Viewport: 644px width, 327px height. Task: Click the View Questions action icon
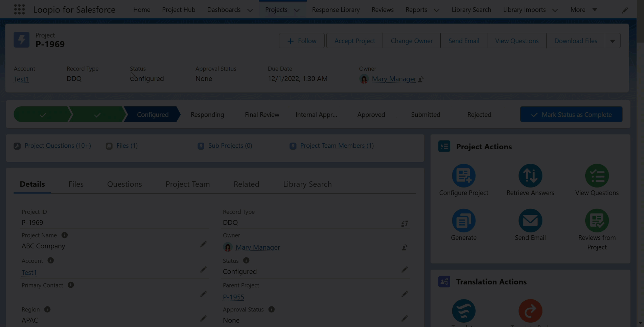pos(597,176)
